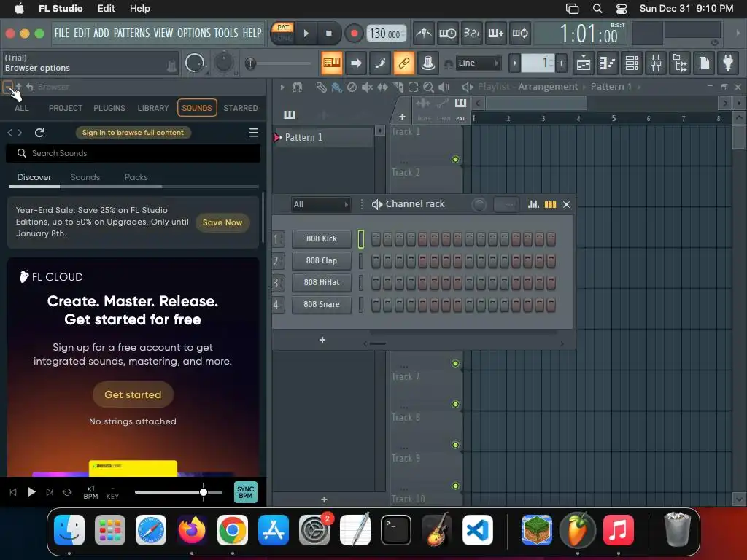The image size is (747, 560).
Task: Open the Browser view button
Action: click(680, 63)
